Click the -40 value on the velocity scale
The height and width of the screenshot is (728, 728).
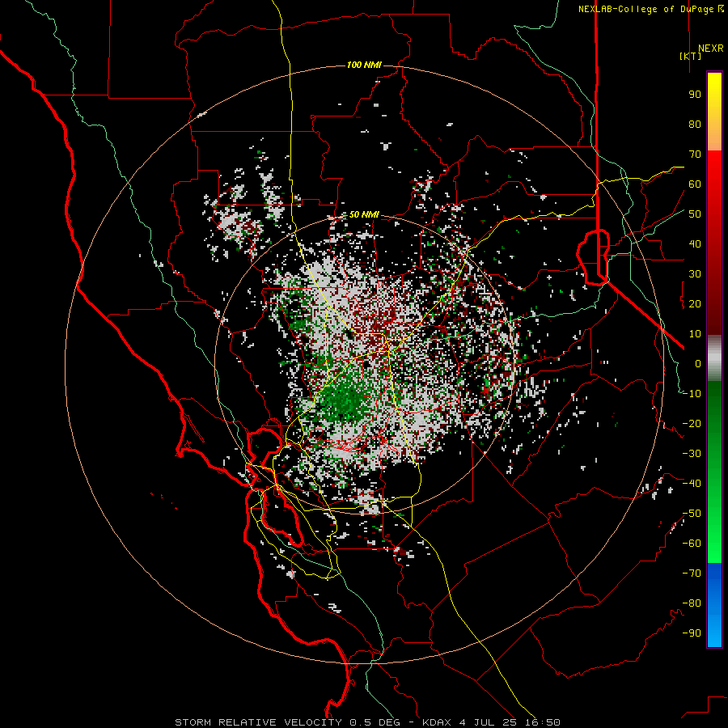point(692,484)
